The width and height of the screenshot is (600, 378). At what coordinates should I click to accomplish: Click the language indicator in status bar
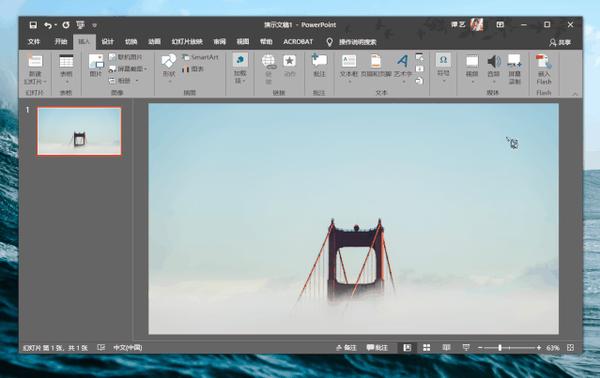click(127, 348)
